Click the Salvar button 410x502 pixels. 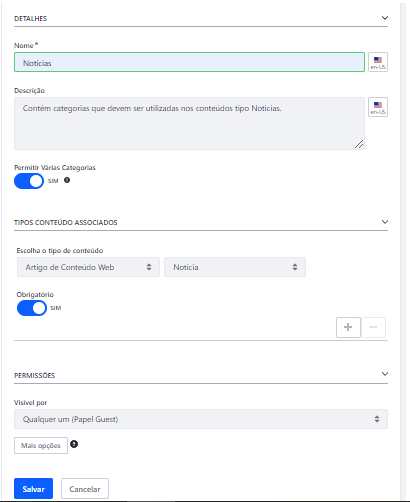click(33, 489)
